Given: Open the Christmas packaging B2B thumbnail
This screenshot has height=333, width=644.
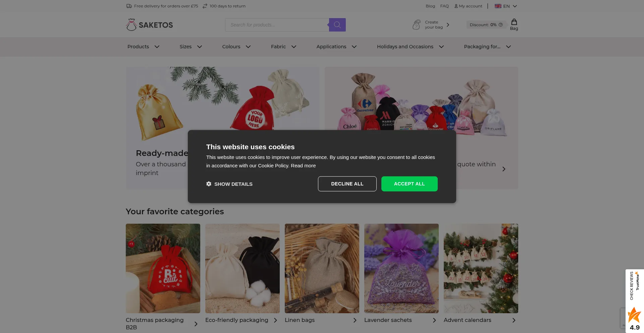Looking at the screenshot, I should [x=163, y=268].
